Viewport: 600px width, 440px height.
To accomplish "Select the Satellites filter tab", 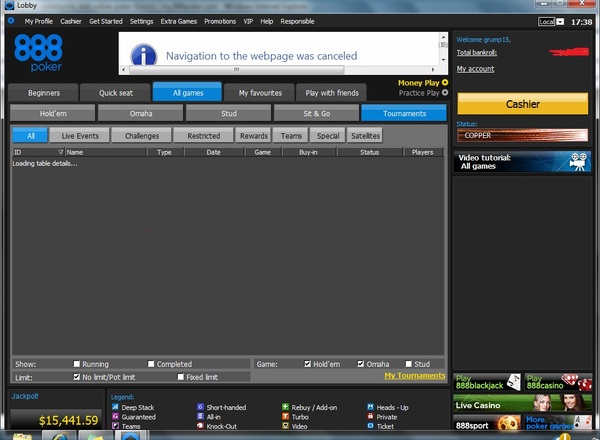I will pos(365,136).
